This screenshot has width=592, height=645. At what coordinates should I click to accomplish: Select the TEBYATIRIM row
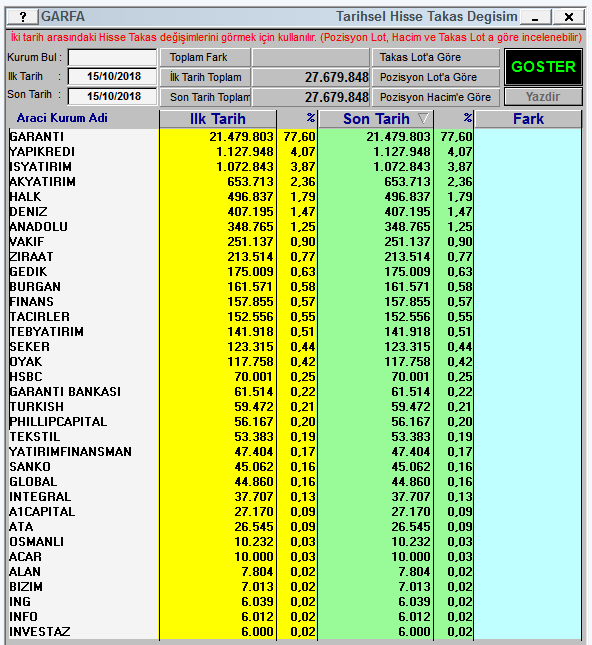(x=295, y=332)
